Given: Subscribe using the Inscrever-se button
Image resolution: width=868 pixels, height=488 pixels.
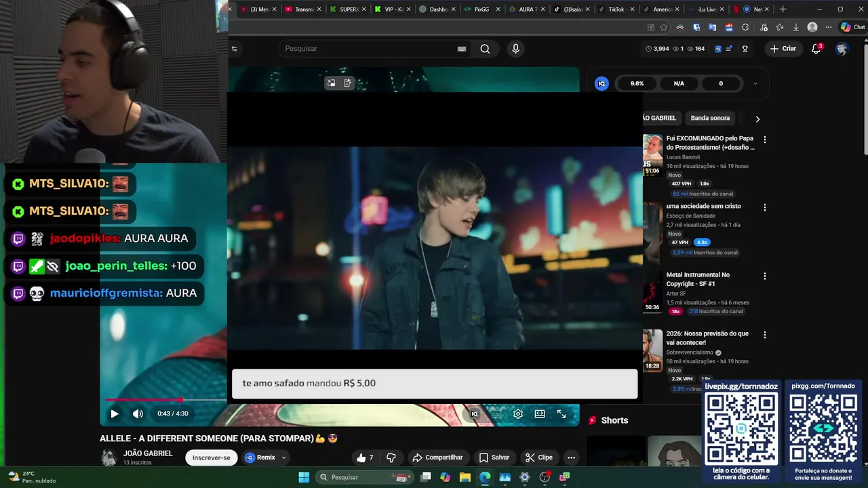Looking at the screenshot, I should click(x=212, y=457).
